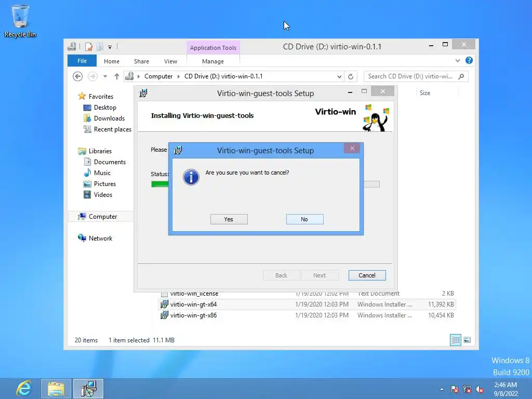
Task: Click the Properties quick access icon
Action: coord(89,47)
